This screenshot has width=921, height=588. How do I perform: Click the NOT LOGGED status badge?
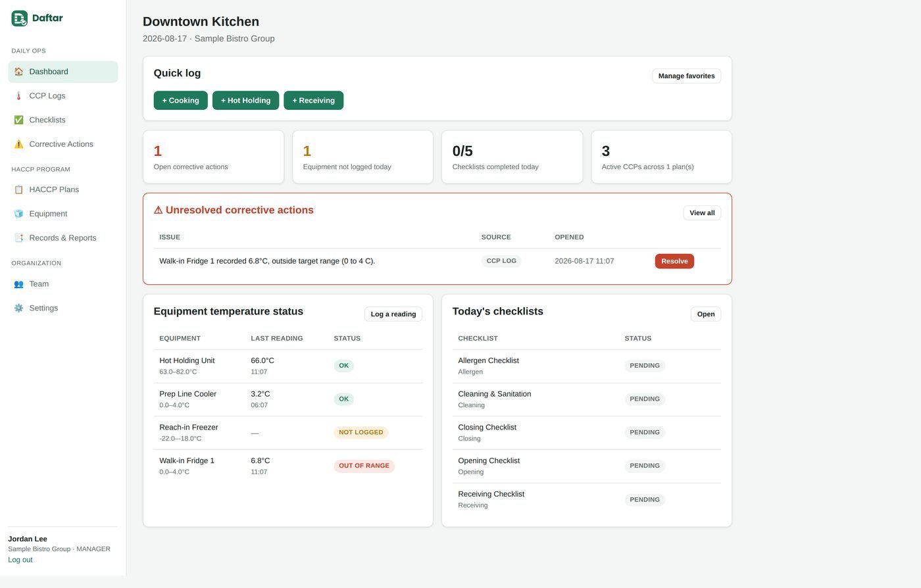[x=361, y=433]
